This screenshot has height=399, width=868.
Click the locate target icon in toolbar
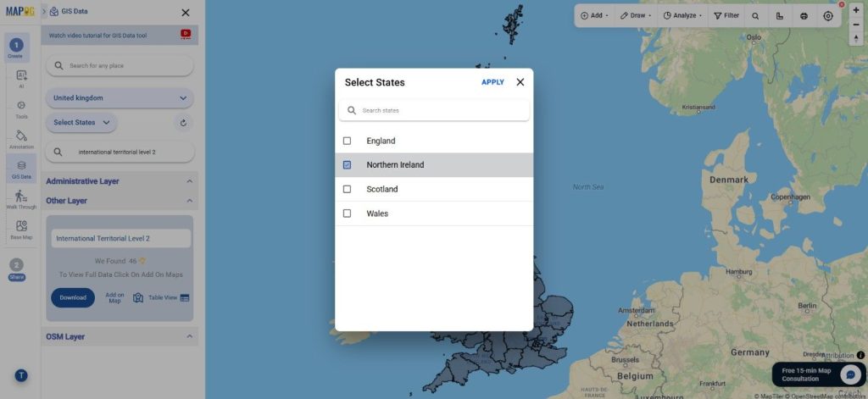[828, 16]
